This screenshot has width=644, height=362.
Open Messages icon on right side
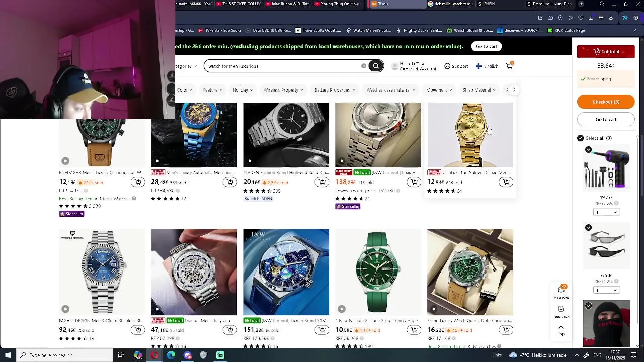(561, 292)
